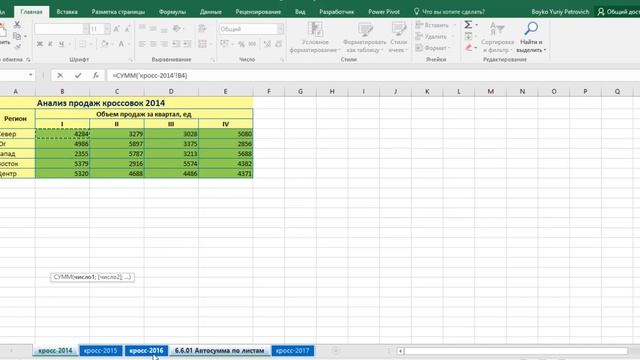Click the Format Painter brush icon

17,47
